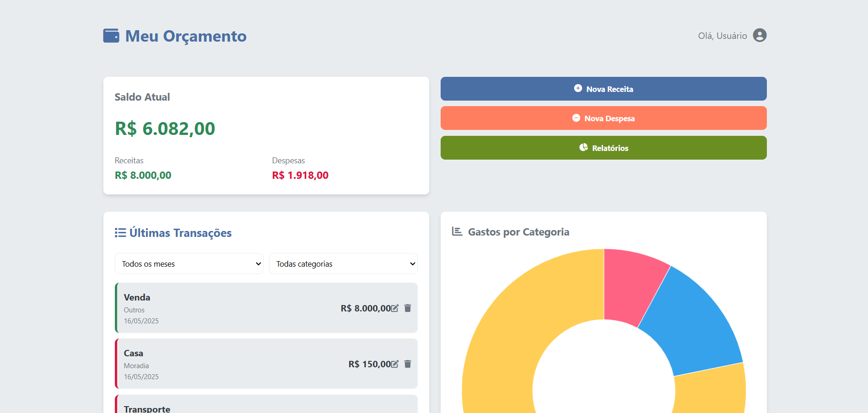Click the wallet logo icon
This screenshot has height=413, width=868.
(x=111, y=36)
